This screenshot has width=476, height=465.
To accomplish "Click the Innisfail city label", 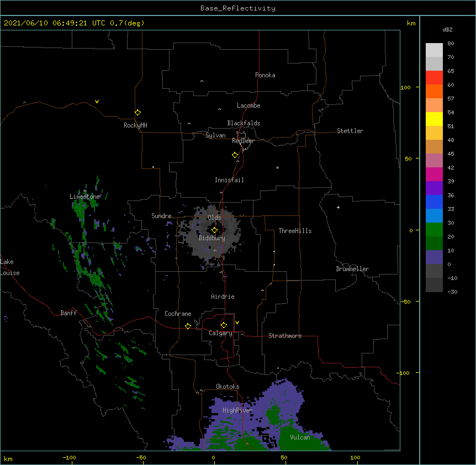I will pos(229,180).
